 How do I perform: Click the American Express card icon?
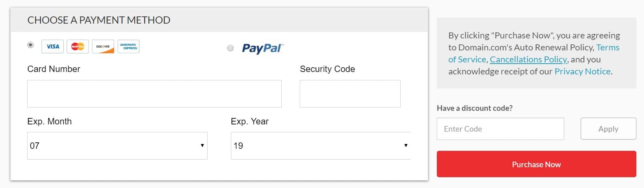pyautogui.click(x=128, y=46)
